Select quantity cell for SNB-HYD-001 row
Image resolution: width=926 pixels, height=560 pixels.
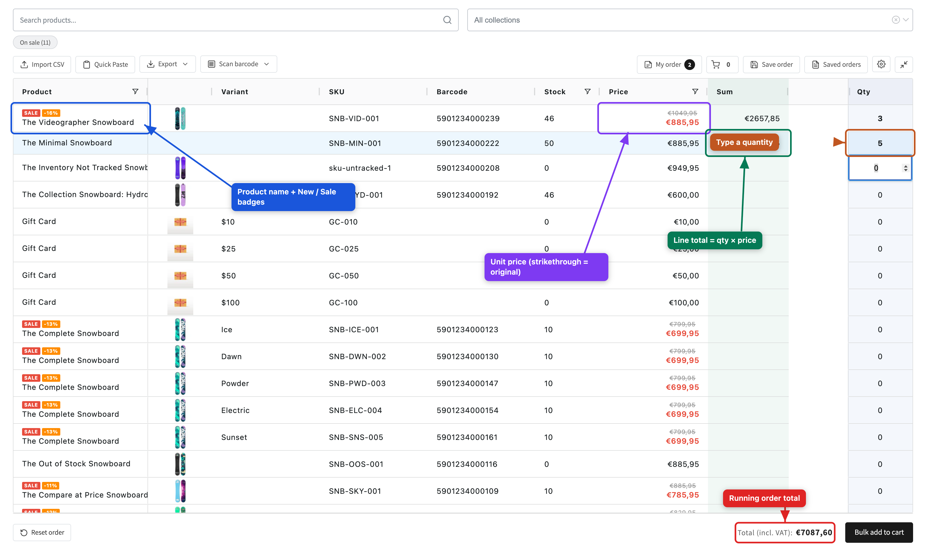click(880, 195)
